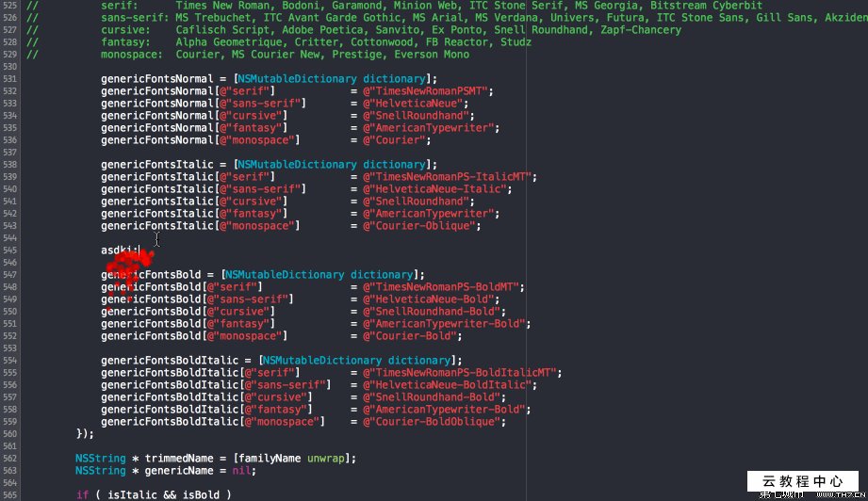868x501 pixels.
Task: Click the "cursive:" comment label on line 527
Action: tap(125, 30)
